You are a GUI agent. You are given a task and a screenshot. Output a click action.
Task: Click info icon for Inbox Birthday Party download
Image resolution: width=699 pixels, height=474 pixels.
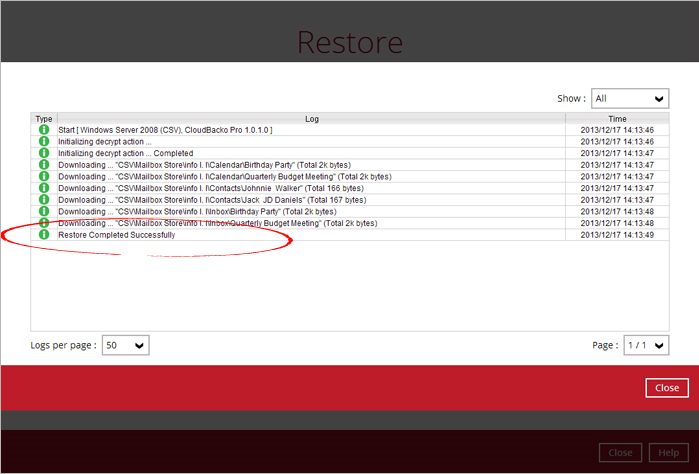[x=43, y=211]
